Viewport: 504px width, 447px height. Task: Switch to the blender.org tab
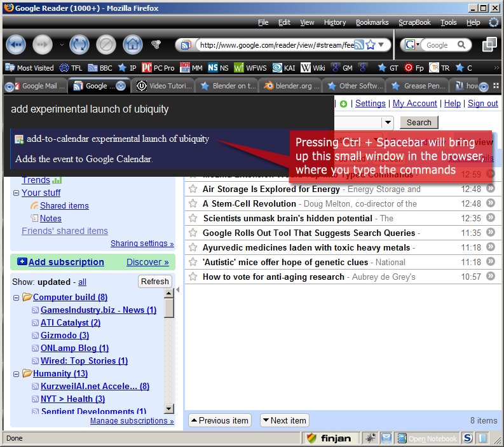point(291,86)
